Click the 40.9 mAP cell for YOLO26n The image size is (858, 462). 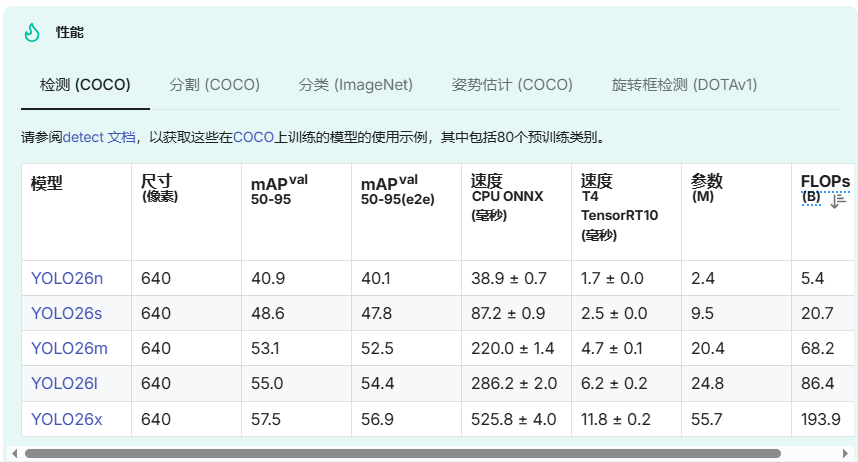pos(297,278)
